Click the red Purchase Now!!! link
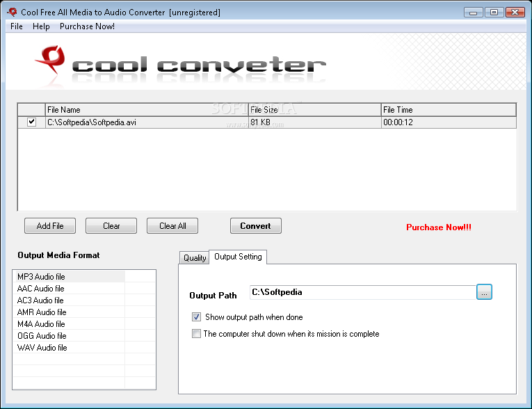 (x=439, y=227)
